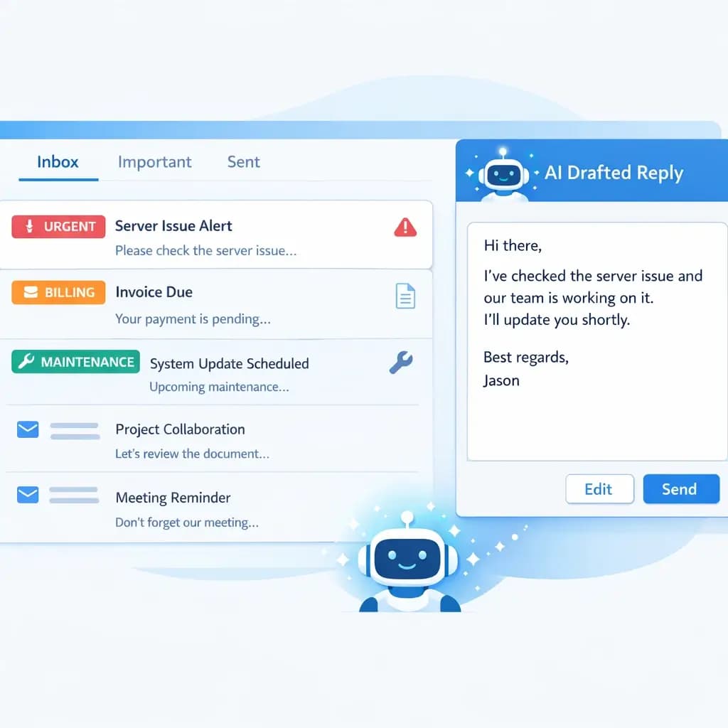Click the envelope icon beside Project Collaboration
728x728 pixels.
click(x=28, y=429)
